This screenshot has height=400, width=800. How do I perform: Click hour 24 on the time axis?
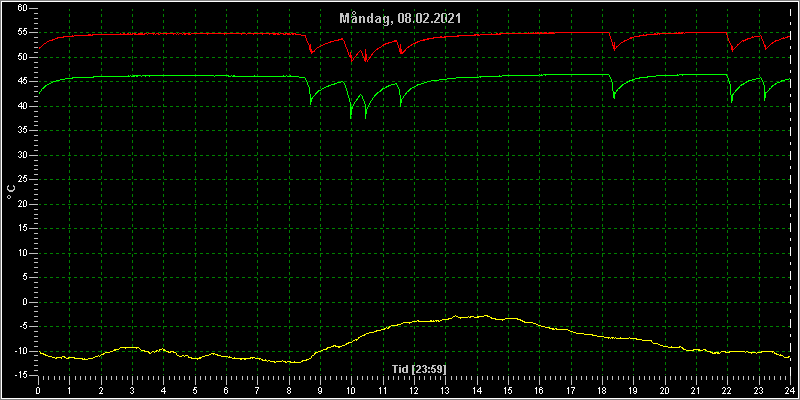click(790, 390)
